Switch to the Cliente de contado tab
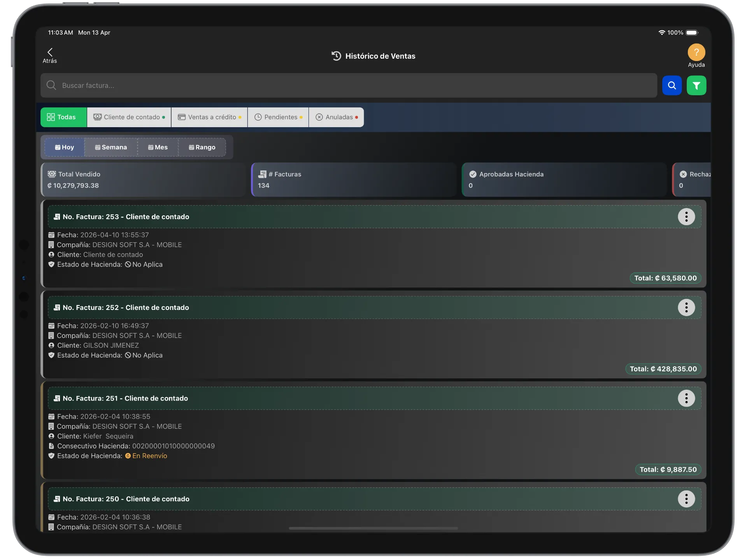The width and height of the screenshot is (747, 560). (129, 117)
